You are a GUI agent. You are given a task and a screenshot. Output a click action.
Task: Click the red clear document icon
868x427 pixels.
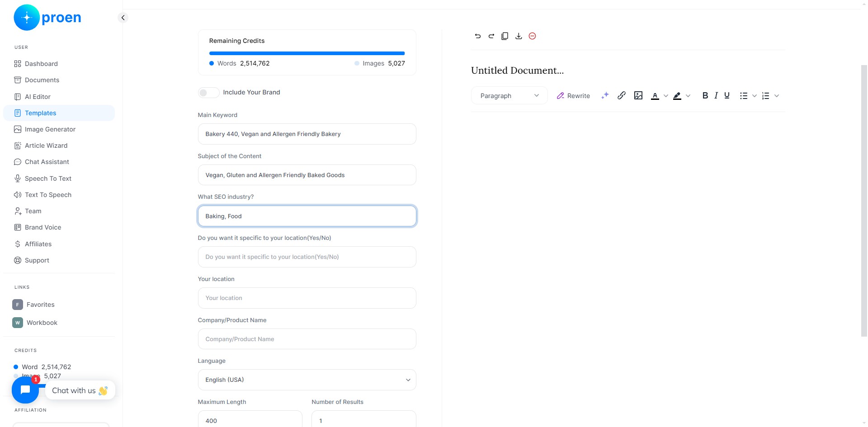click(532, 36)
